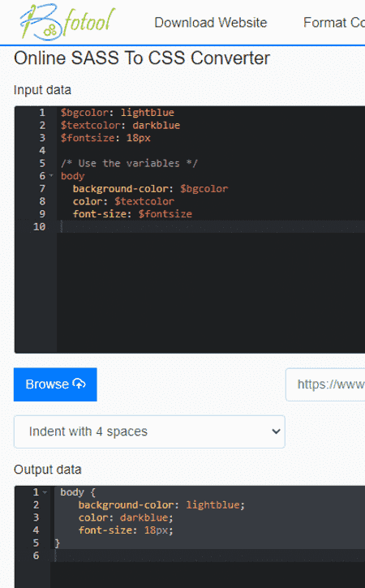The height and width of the screenshot is (588, 365).
Task: Click the 'Input data' label
Action: pos(42,90)
